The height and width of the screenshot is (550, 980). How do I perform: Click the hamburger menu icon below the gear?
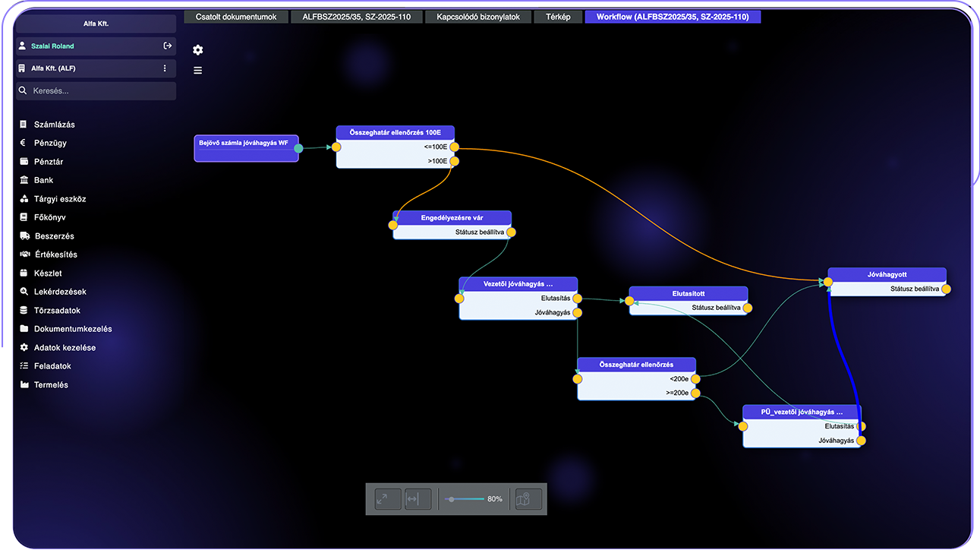(198, 71)
